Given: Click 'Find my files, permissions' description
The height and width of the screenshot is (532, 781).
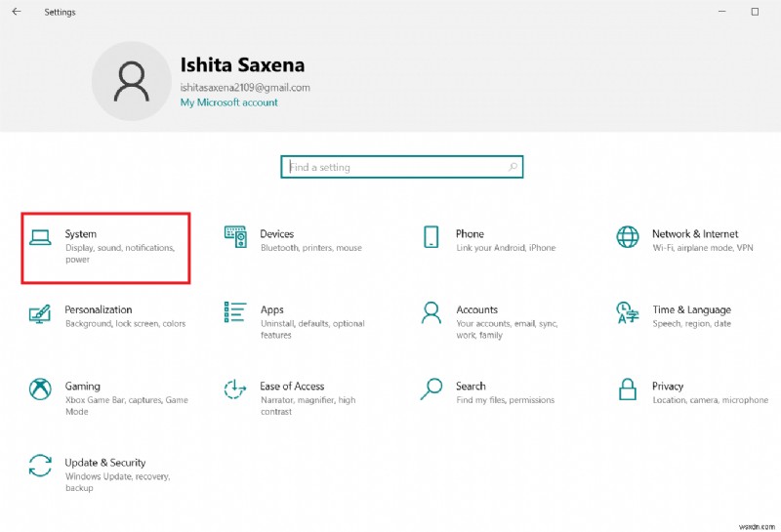Looking at the screenshot, I should 505,399.
